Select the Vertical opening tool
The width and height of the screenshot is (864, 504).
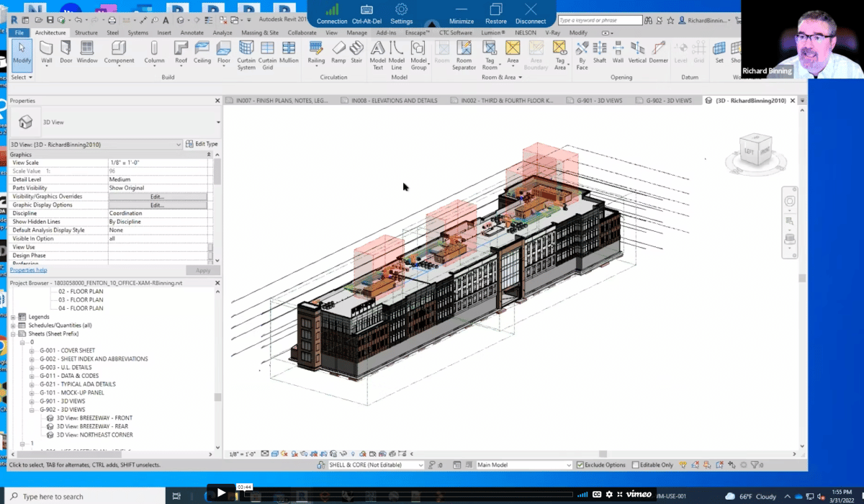tap(637, 52)
